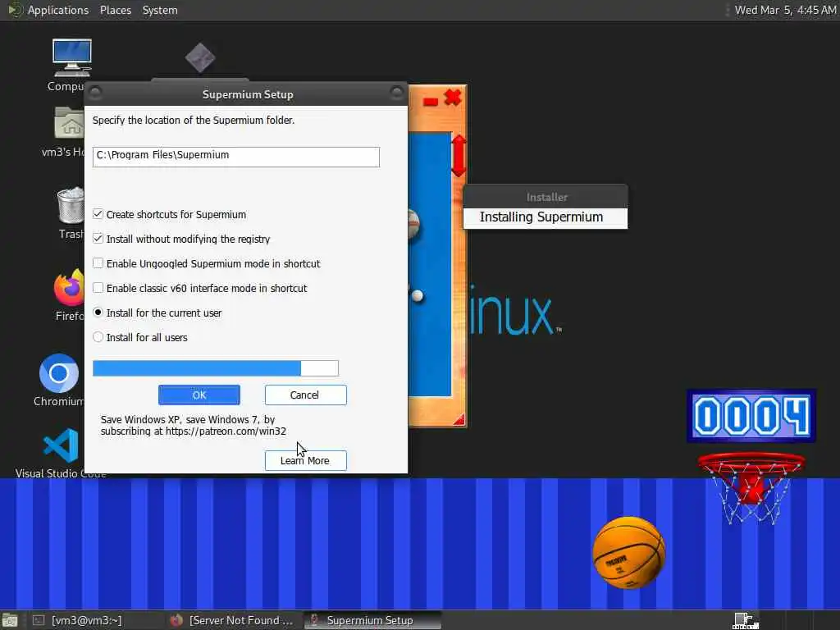
Task: Toggle Create shortcuts for Supermium checkbox
Action: 98,214
